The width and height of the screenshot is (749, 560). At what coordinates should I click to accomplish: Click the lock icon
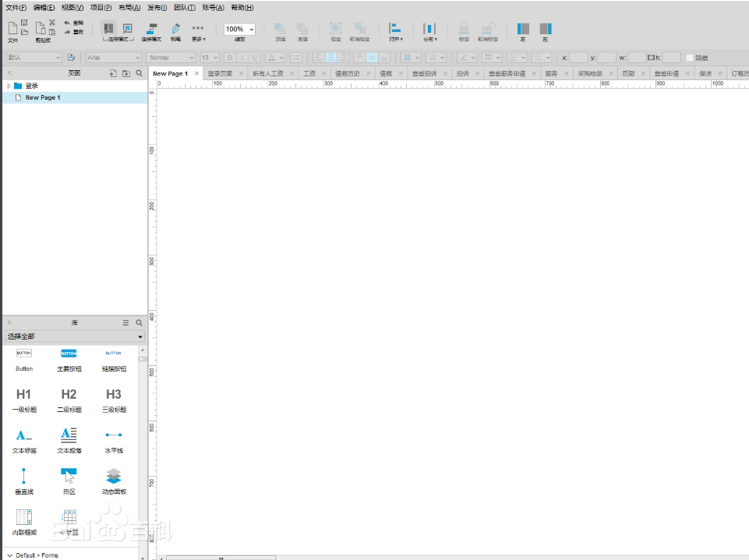point(464,29)
